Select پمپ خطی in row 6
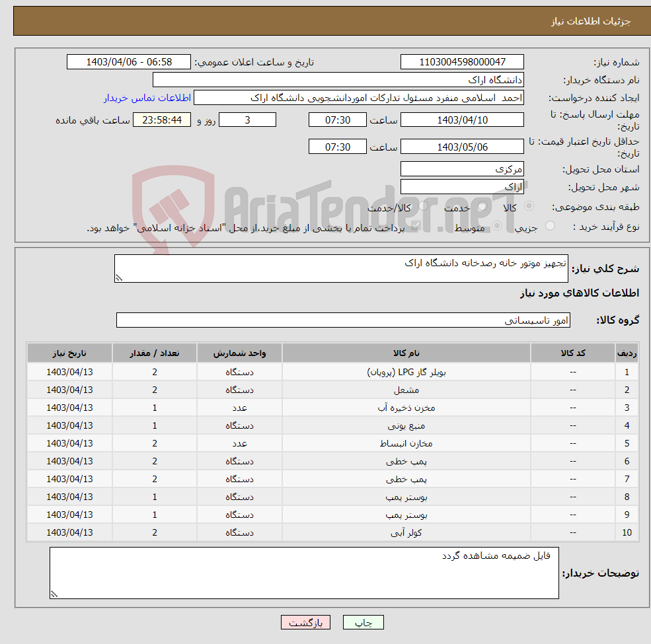 coord(406,461)
